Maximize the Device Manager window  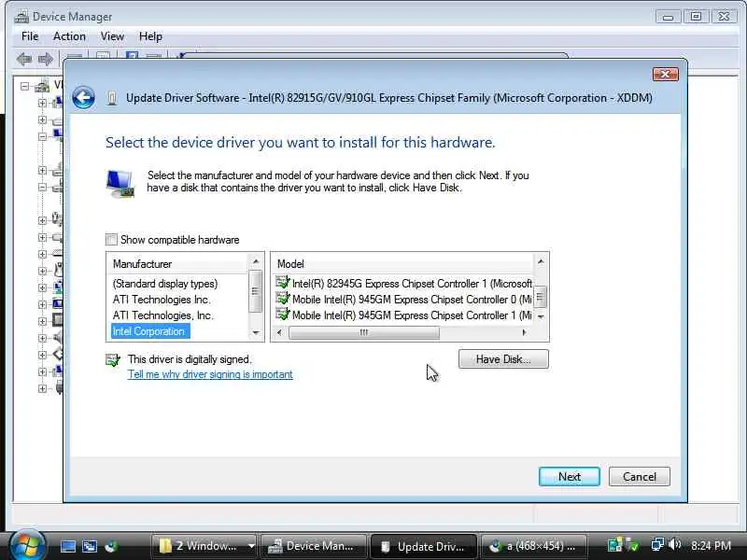pyautogui.click(x=696, y=17)
